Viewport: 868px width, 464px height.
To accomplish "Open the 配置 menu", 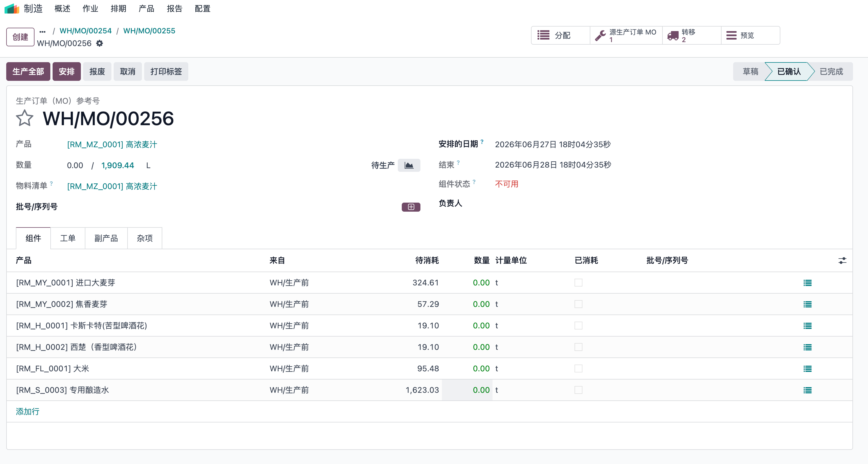I will point(202,8).
